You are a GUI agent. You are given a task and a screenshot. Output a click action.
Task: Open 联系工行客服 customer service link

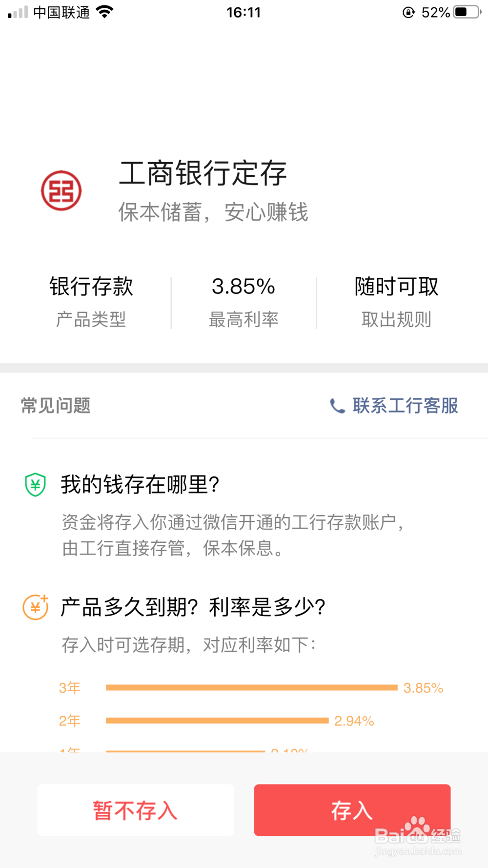pos(406,406)
